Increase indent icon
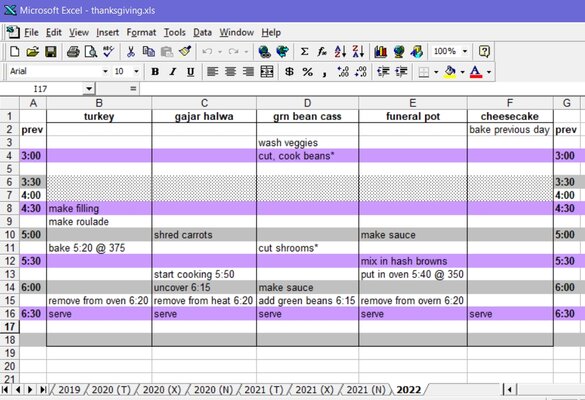The height and width of the screenshot is (400, 585). [401, 72]
